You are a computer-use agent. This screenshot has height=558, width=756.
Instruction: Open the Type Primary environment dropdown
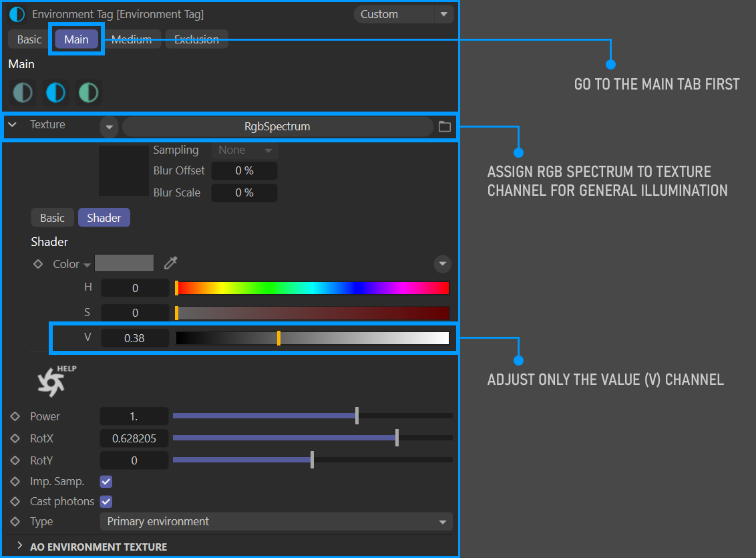click(276, 521)
